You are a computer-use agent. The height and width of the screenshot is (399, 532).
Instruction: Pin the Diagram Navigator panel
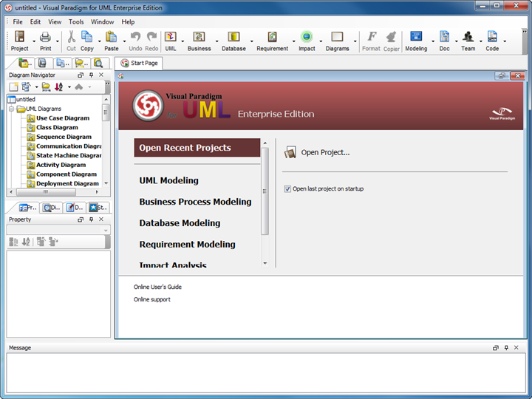tap(91, 75)
